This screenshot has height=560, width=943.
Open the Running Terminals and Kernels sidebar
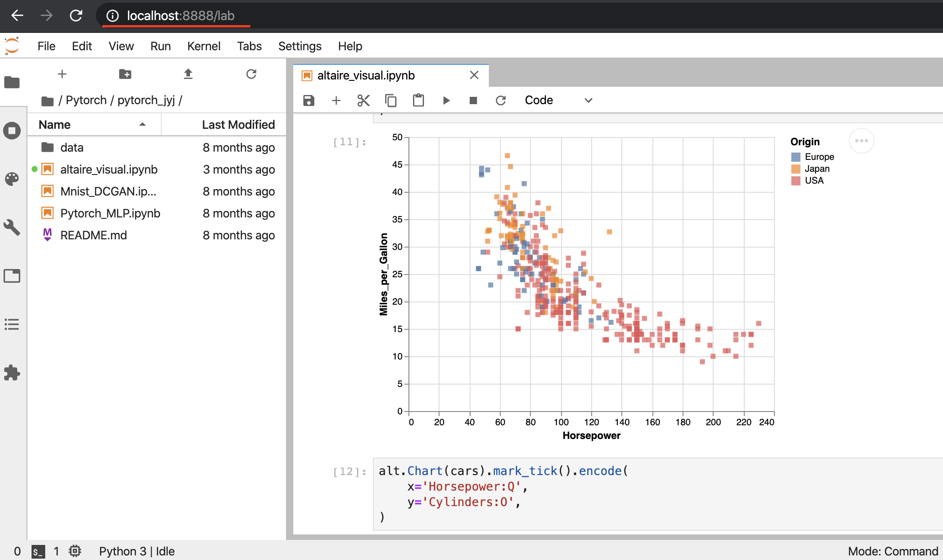point(12,131)
